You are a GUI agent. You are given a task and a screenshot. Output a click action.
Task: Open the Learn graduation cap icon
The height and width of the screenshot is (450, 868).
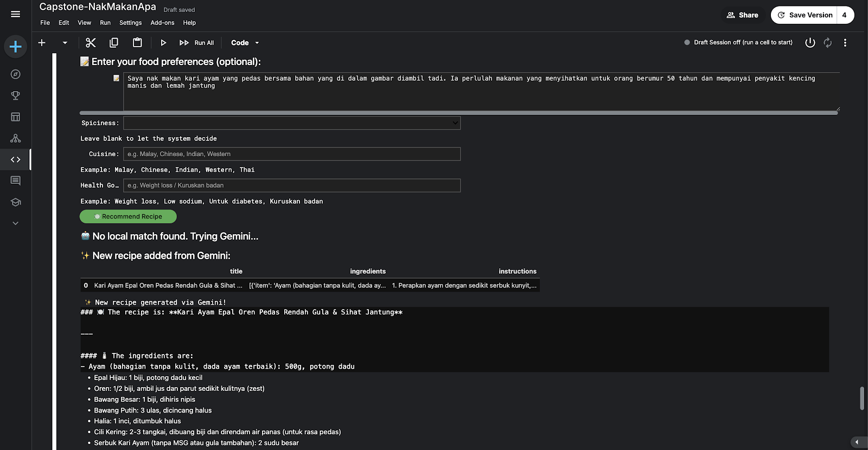click(16, 202)
